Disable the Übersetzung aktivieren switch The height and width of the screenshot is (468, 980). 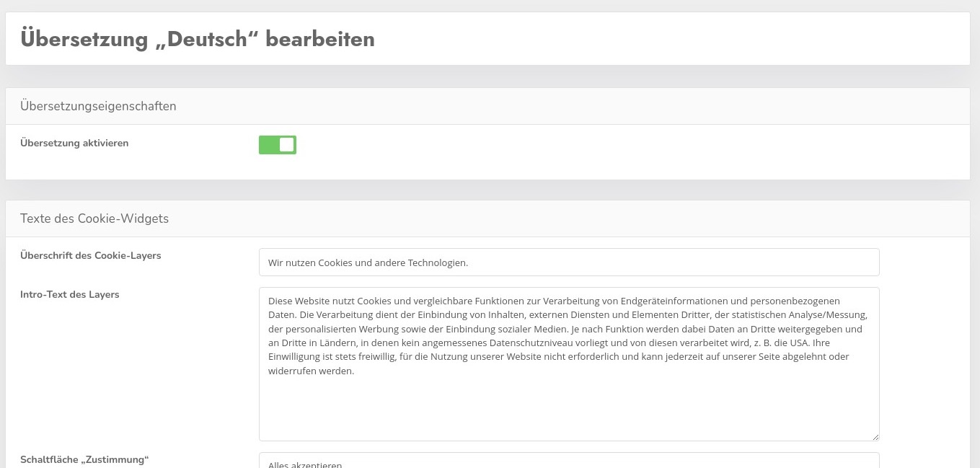pos(278,145)
